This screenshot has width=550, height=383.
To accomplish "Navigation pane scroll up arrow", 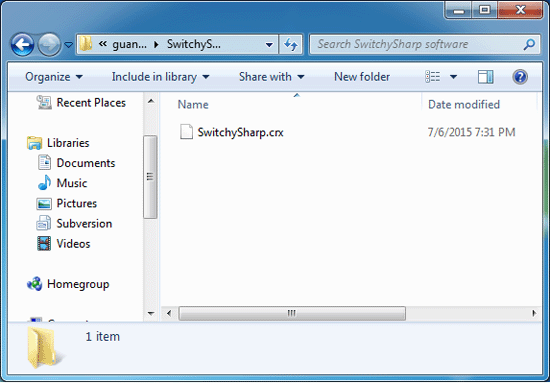I will pyautogui.click(x=151, y=101).
